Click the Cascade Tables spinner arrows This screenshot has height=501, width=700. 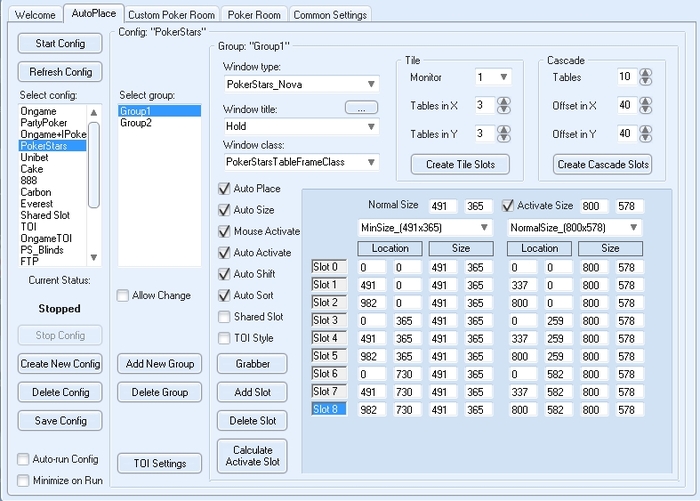[x=646, y=77]
